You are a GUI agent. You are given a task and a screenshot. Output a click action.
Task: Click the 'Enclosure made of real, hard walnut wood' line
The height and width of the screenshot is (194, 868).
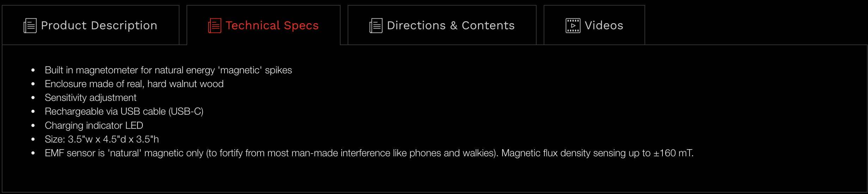134,84
